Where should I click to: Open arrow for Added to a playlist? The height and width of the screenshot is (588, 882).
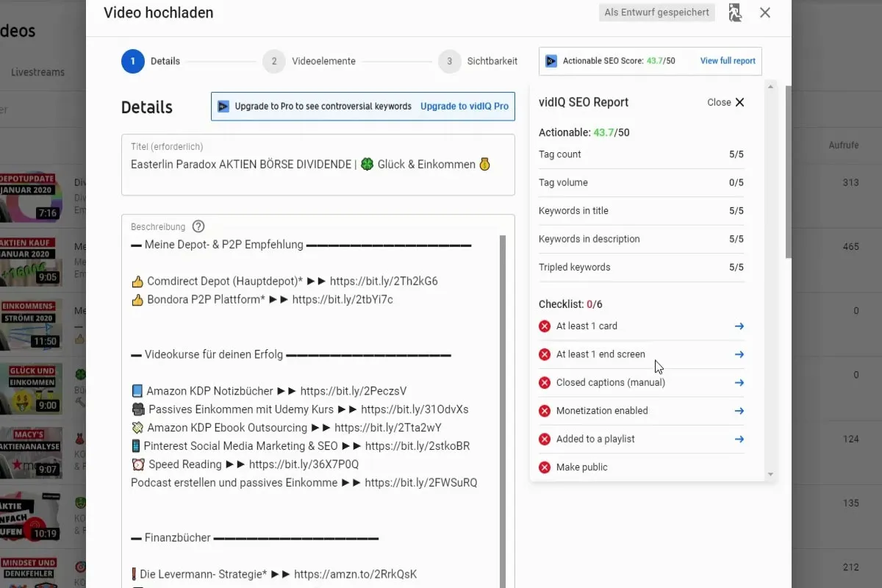point(739,440)
